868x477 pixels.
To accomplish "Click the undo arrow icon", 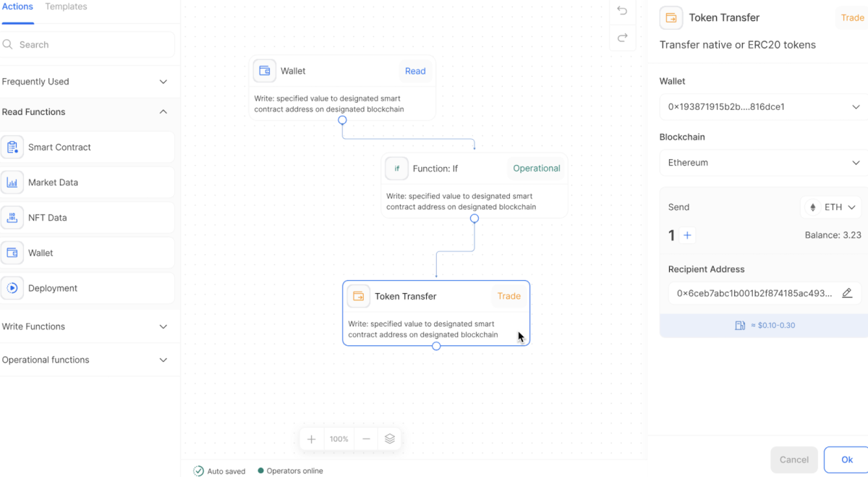I will 622,11.
